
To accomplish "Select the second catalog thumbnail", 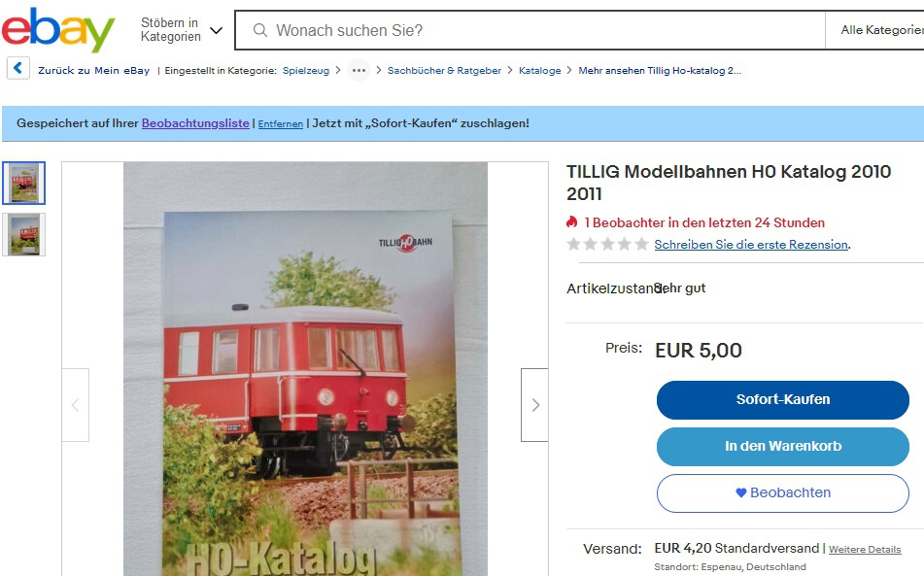I will pyautogui.click(x=24, y=234).
